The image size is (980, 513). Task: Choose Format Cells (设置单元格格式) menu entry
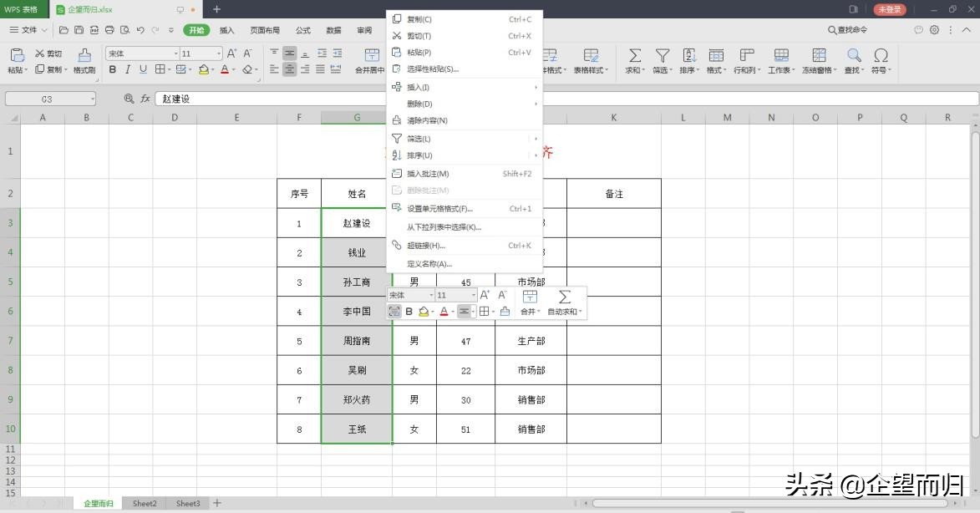(465, 209)
